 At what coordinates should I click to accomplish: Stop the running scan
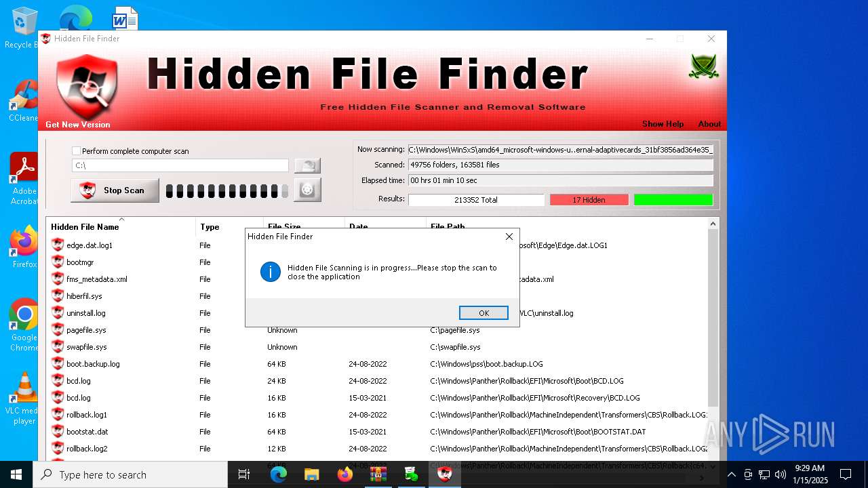pos(115,190)
